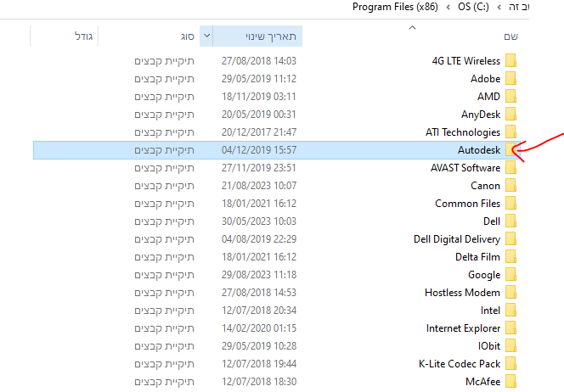Screen dimensions: 564x392
Task: Click type תיקיית קבצים in Intel row
Action: pos(165,310)
